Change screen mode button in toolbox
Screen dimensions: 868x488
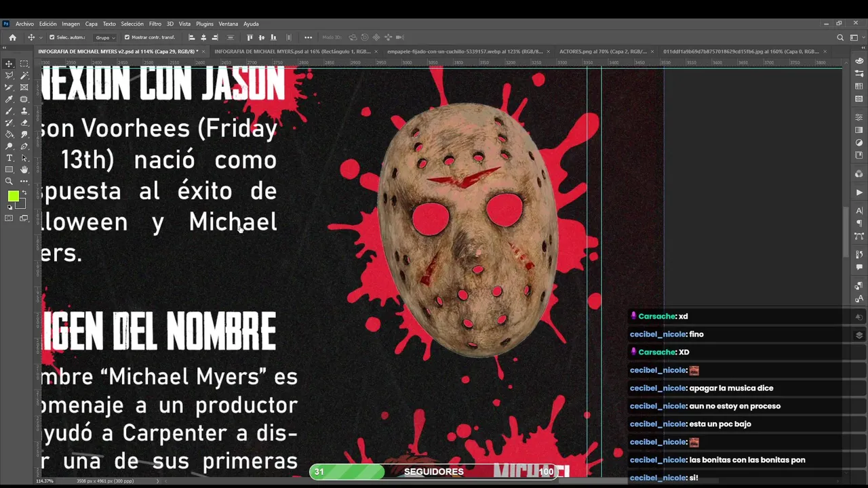tap(24, 218)
